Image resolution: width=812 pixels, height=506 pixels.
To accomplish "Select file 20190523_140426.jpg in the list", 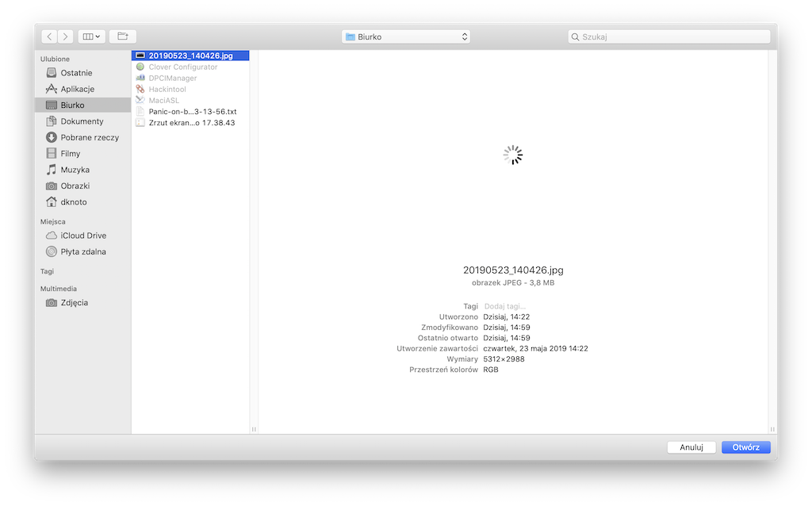I will pyautogui.click(x=190, y=56).
